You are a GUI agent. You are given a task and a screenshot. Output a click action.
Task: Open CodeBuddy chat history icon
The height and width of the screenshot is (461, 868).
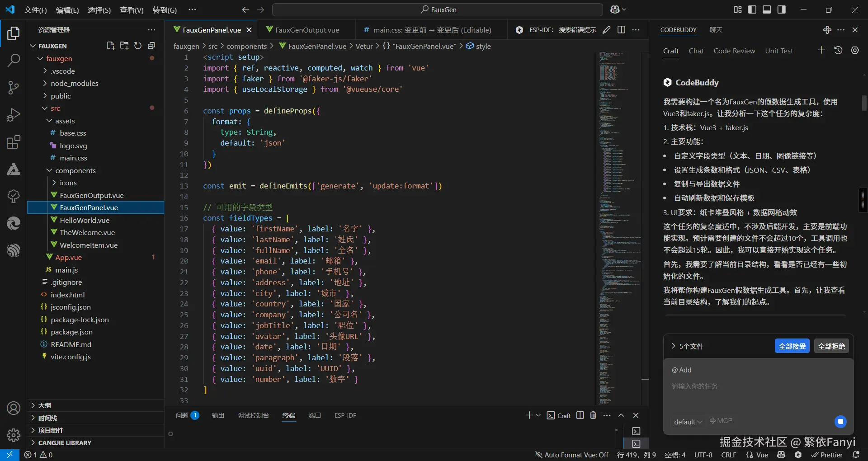tap(838, 51)
